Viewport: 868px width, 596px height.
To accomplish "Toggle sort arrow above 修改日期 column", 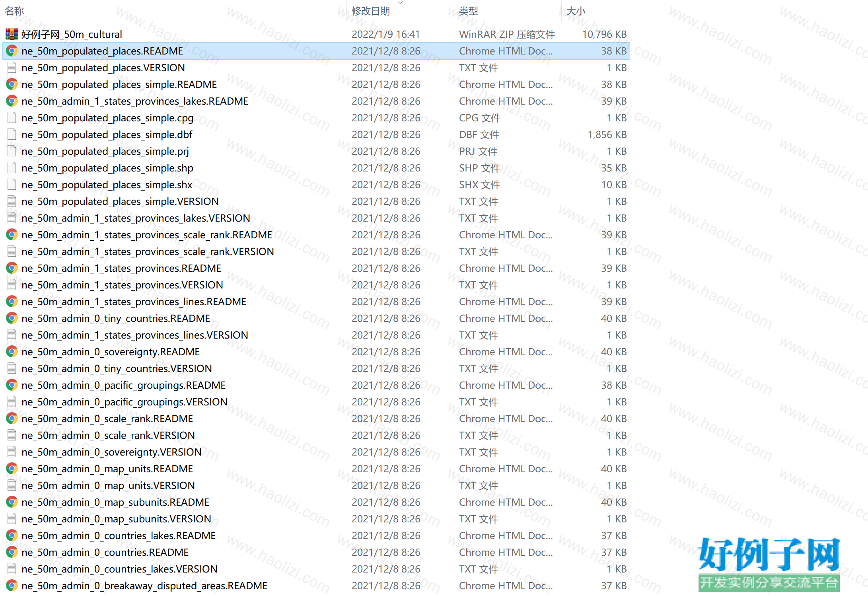I will click(x=401, y=3).
